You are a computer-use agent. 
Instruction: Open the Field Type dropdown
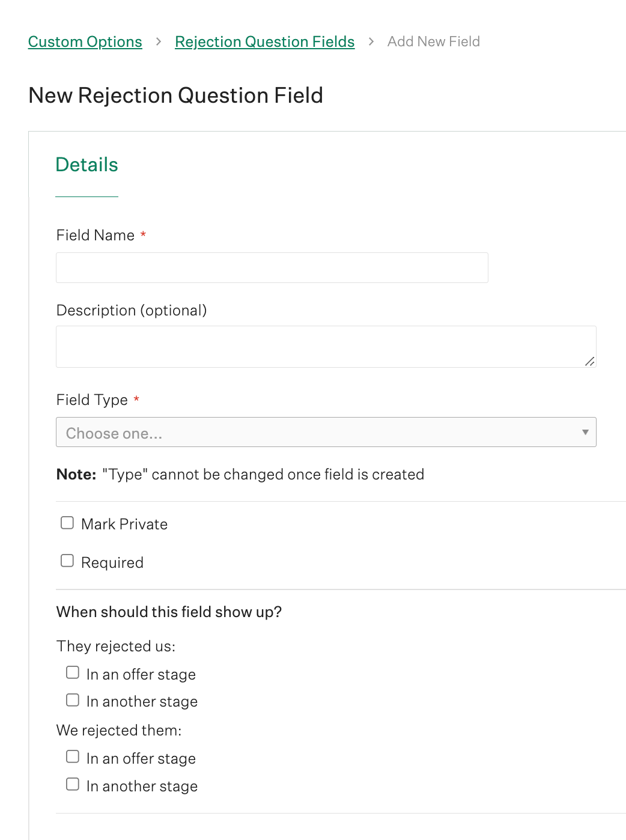[326, 432]
